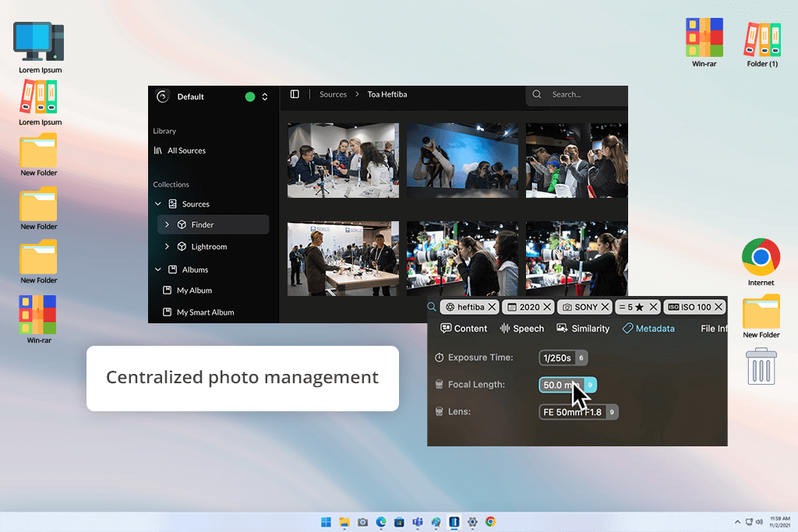This screenshot has height=532, width=798.
Task: Open Microsoft Store from the taskbar
Action: (400, 522)
